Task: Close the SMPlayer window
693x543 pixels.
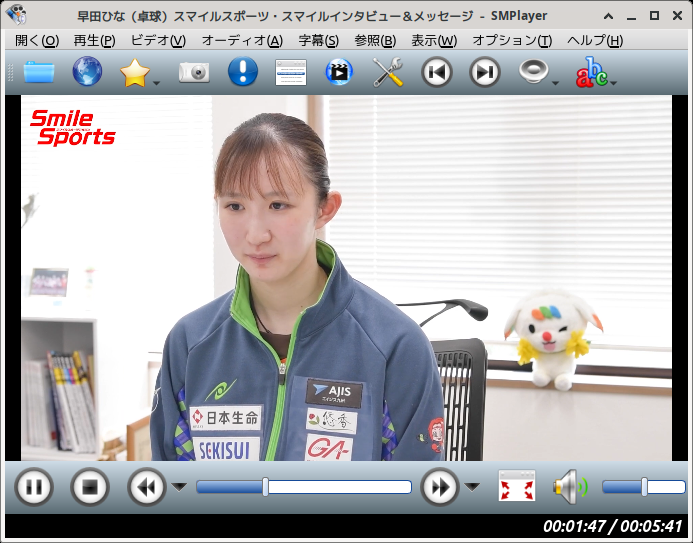Action: (678, 16)
